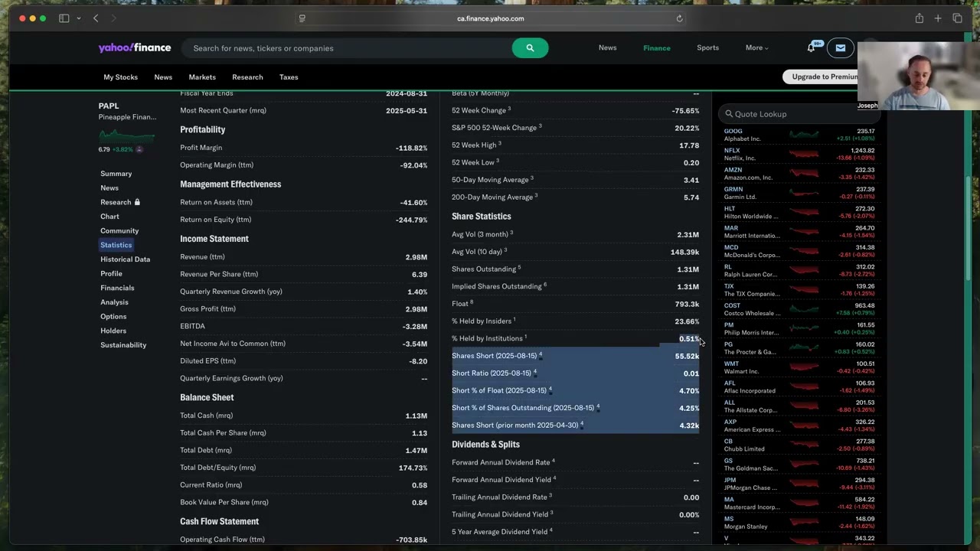Click the Book Value Per Share label
The image size is (980, 551).
point(224,503)
